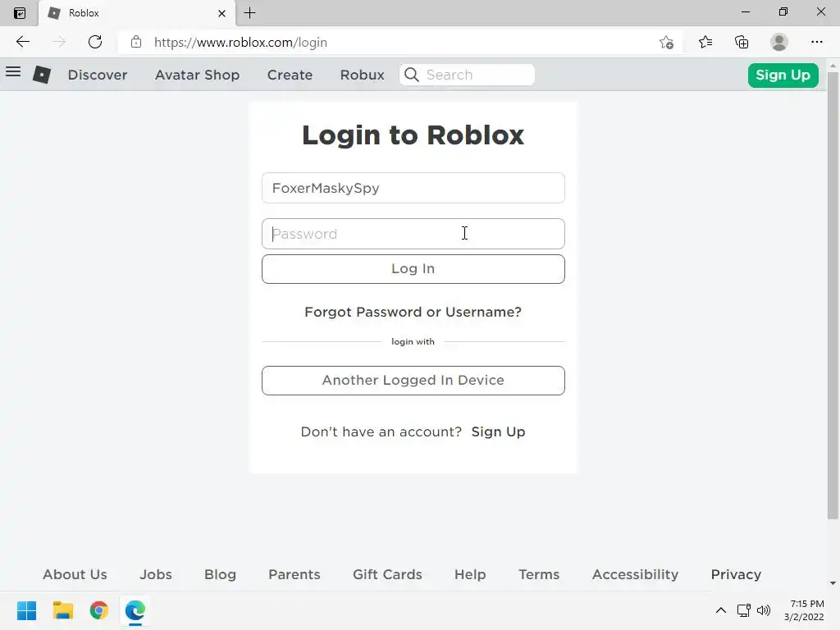Open the Windows Start menu

click(x=27, y=610)
